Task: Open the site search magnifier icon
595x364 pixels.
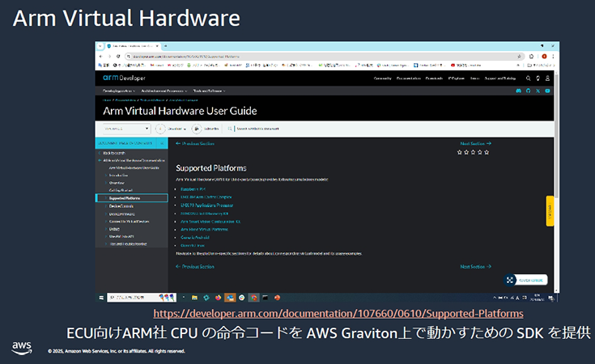Action: point(528,78)
